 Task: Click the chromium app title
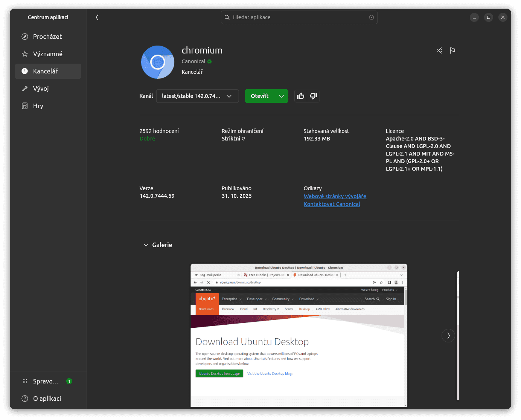pyautogui.click(x=202, y=50)
